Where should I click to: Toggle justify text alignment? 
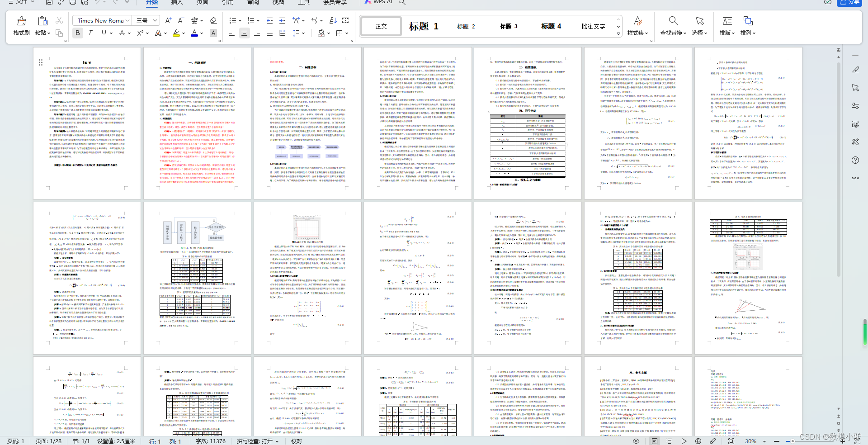point(269,33)
